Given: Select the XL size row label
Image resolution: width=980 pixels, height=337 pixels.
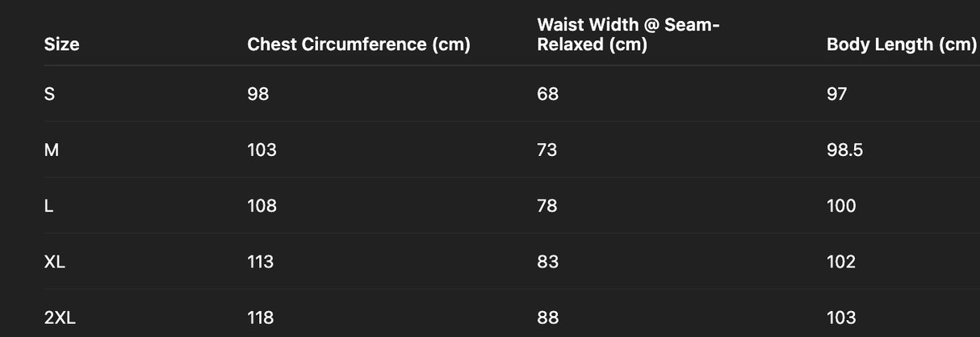Looking at the screenshot, I should 55,261.
